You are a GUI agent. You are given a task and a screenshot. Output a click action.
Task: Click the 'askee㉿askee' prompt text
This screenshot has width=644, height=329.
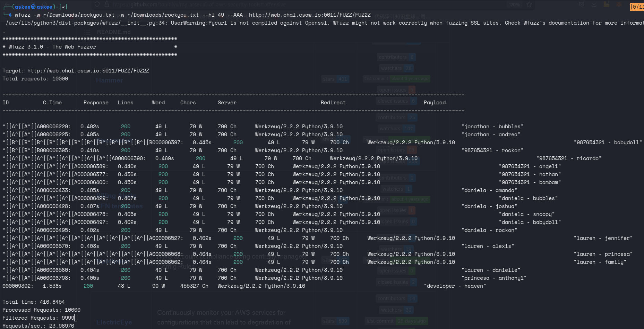[34, 7]
